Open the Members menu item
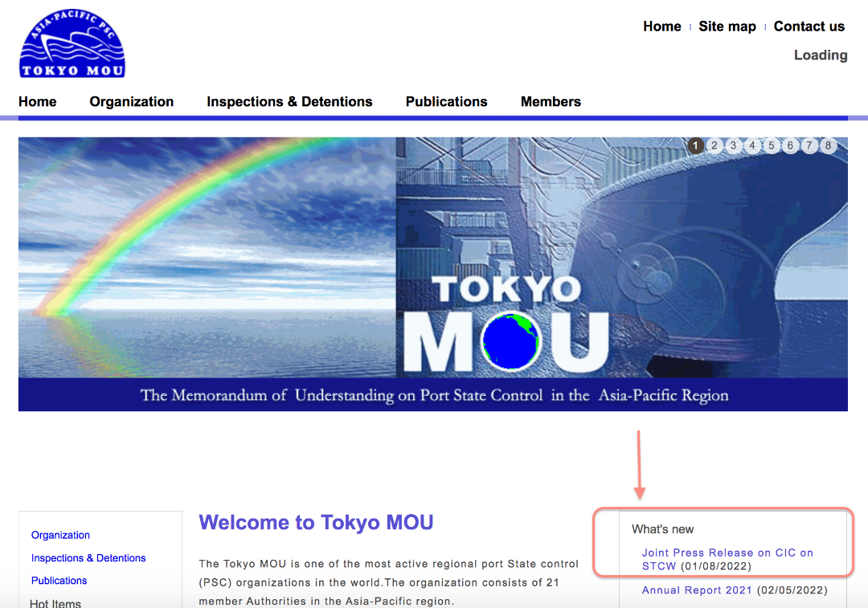868x608 pixels. coord(551,102)
